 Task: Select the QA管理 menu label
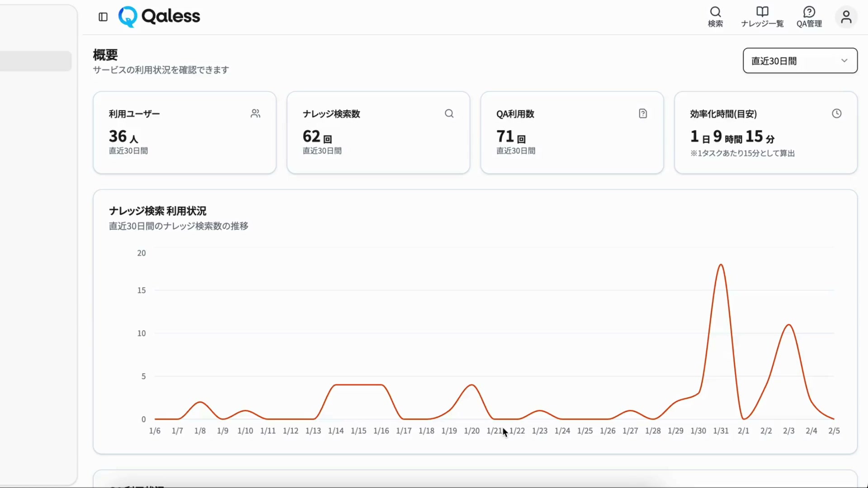pyautogui.click(x=809, y=24)
